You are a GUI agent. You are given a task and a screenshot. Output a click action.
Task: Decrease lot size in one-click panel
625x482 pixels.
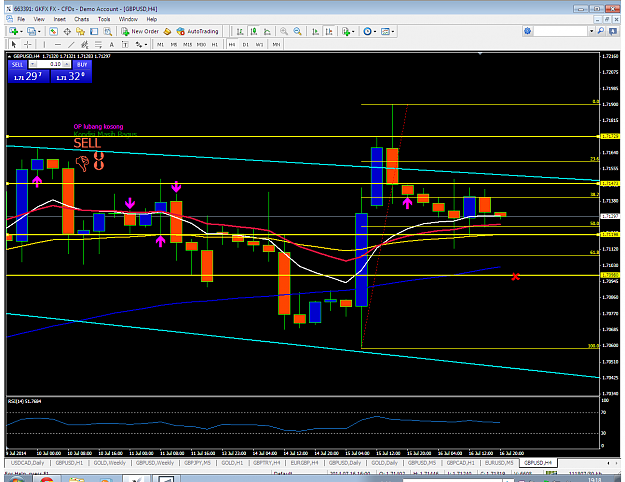point(33,64)
